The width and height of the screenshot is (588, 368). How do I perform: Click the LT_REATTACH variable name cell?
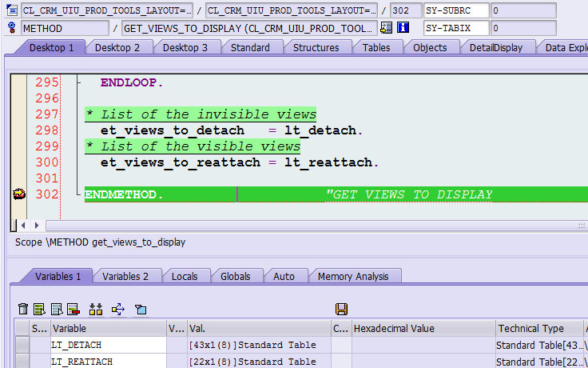click(109, 362)
